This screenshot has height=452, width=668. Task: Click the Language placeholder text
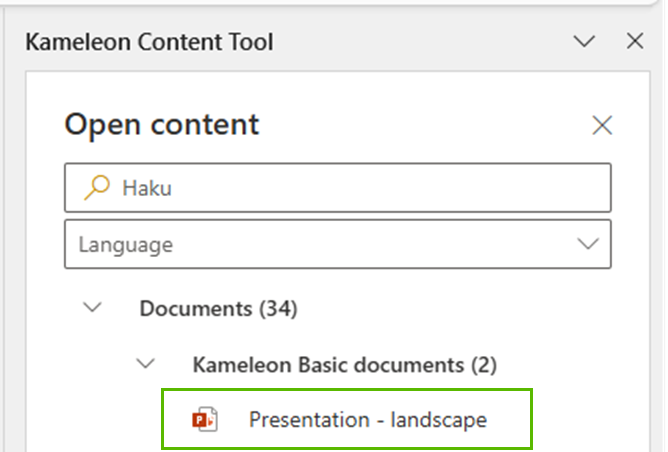(125, 244)
